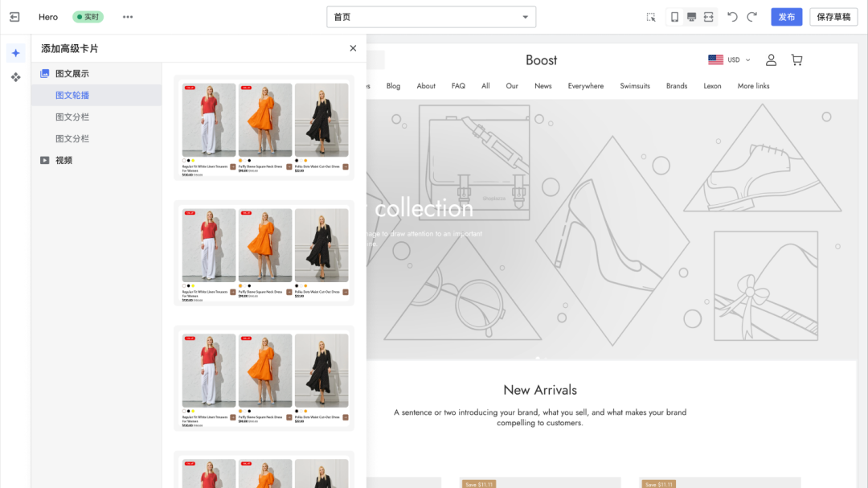
Task: Open the shopping cart icon in preview
Action: (796, 60)
